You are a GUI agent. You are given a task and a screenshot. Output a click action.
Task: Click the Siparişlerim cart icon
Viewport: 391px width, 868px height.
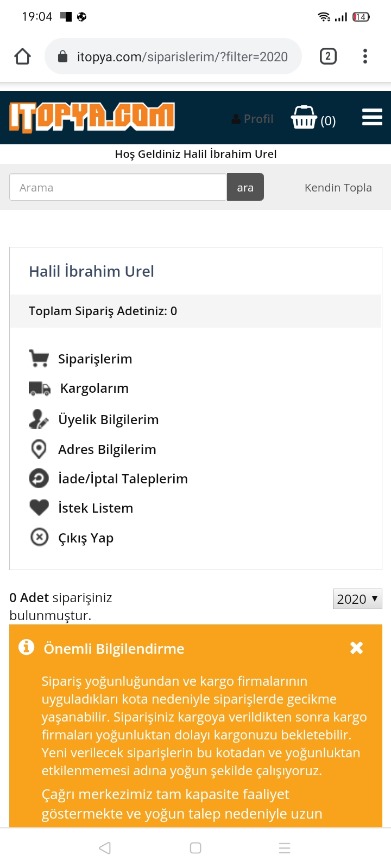(x=39, y=359)
